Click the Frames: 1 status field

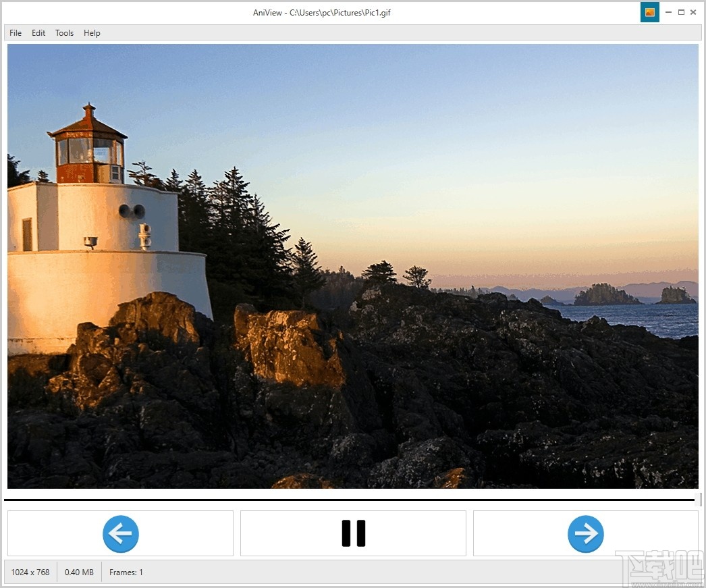point(126,572)
